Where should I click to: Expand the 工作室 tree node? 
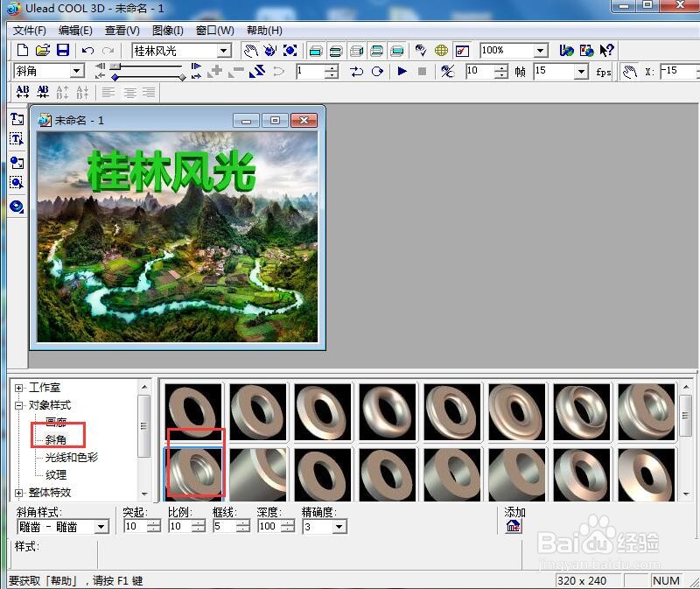18,388
